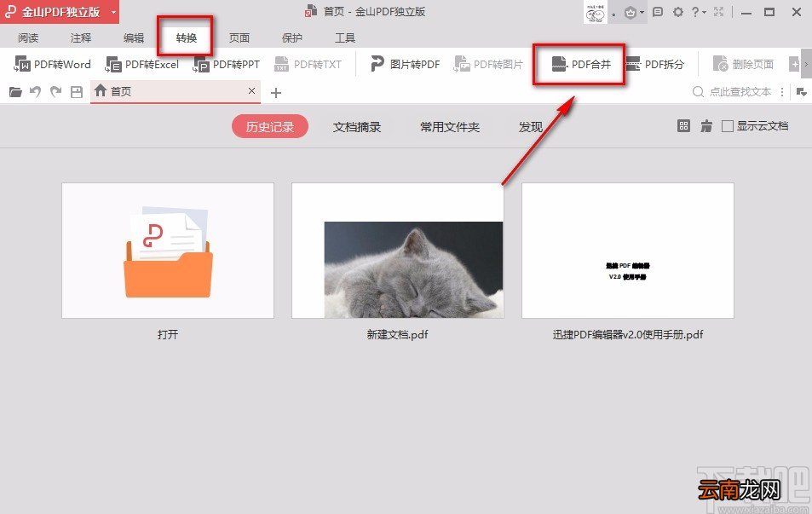Expand the help dropdown arrow
This screenshot has width=812, height=514.
[x=704, y=13]
